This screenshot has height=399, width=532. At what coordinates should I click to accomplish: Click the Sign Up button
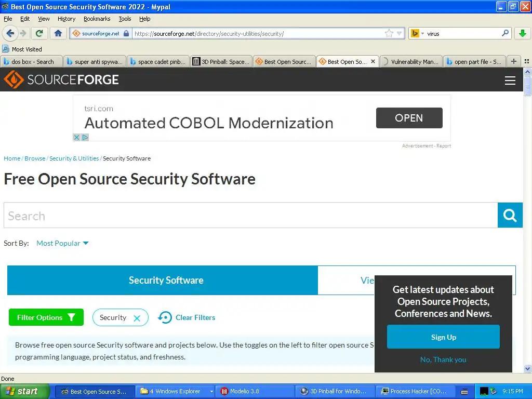tap(443, 337)
